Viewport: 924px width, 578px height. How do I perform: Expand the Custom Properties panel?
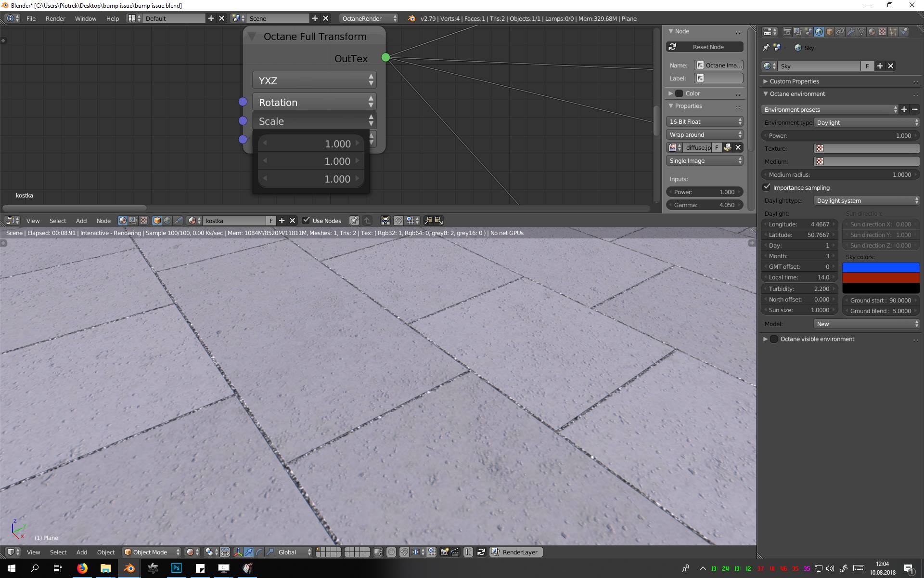pyautogui.click(x=794, y=81)
